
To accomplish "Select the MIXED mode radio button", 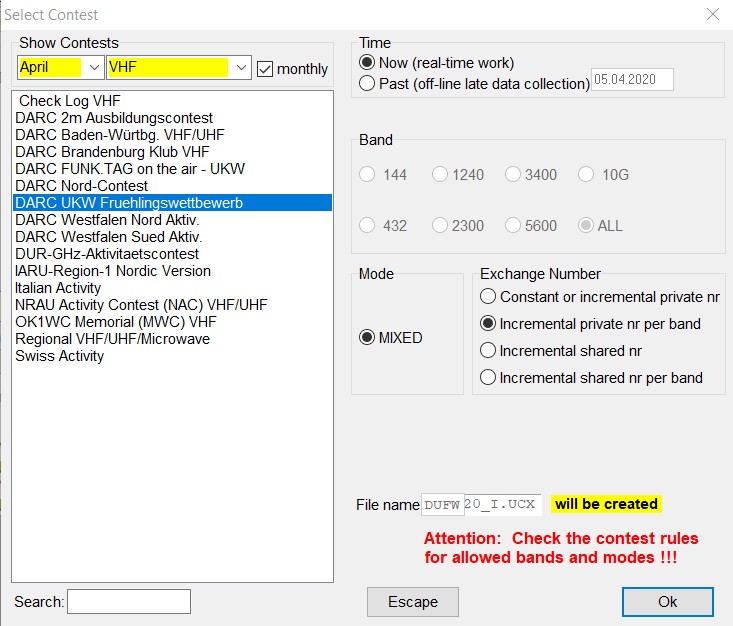I will click(x=367, y=338).
